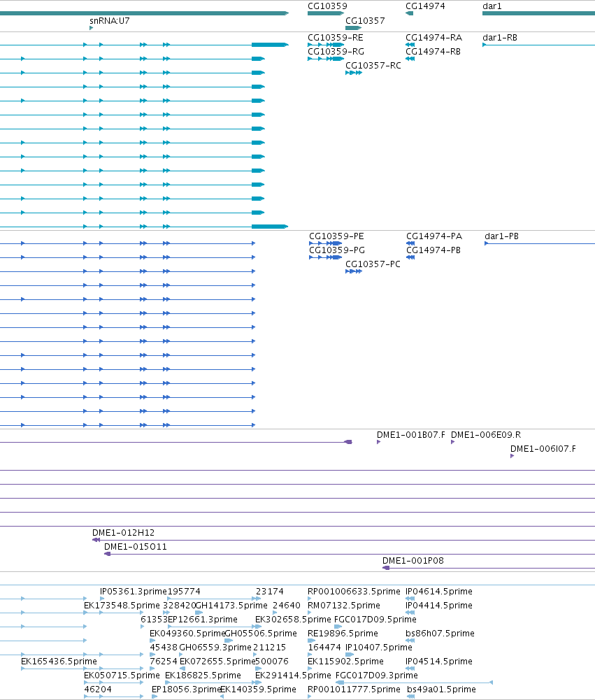Viewport: 595px width, 700px height.
Task: Click the dar1-PB protein label
Action: pos(501,236)
